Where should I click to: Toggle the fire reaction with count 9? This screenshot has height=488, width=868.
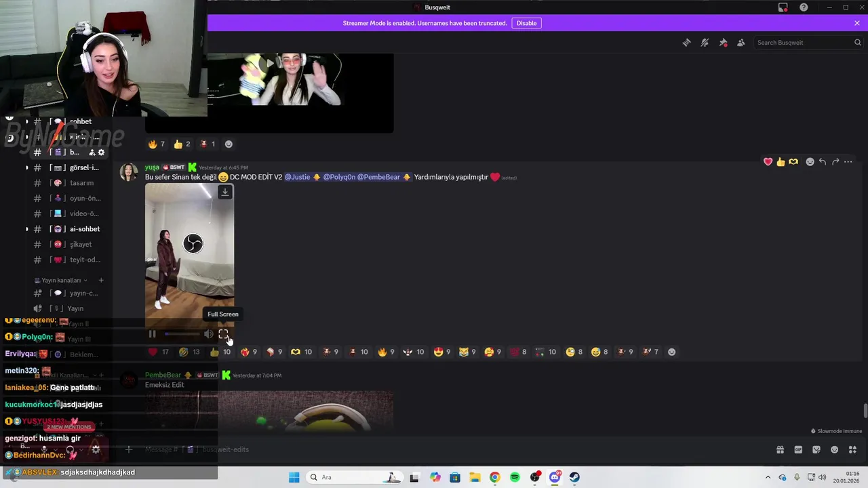[x=385, y=352]
